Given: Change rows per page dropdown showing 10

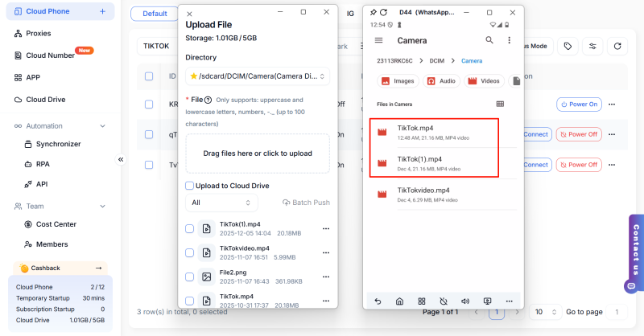Looking at the screenshot, I should tap(543, 312).
